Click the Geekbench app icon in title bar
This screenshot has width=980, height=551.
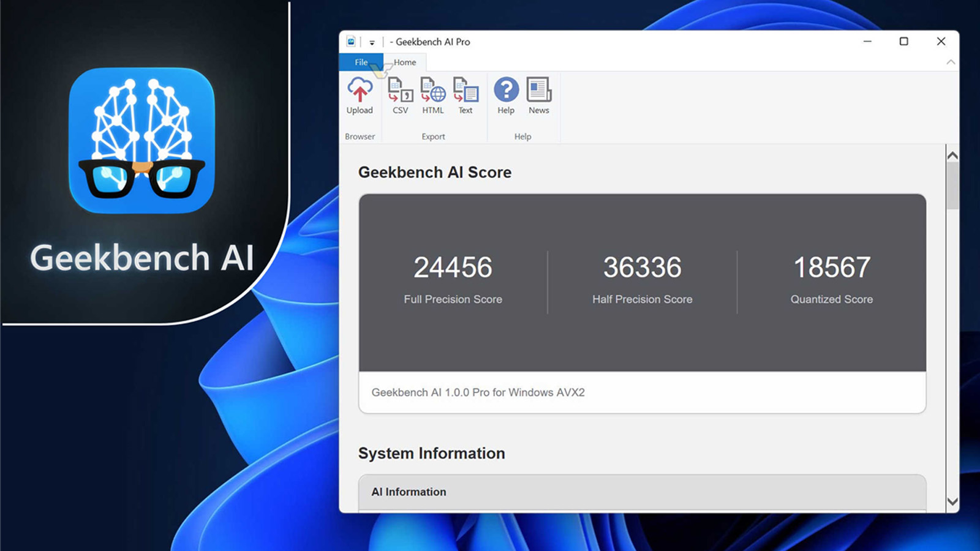[351, 42]
